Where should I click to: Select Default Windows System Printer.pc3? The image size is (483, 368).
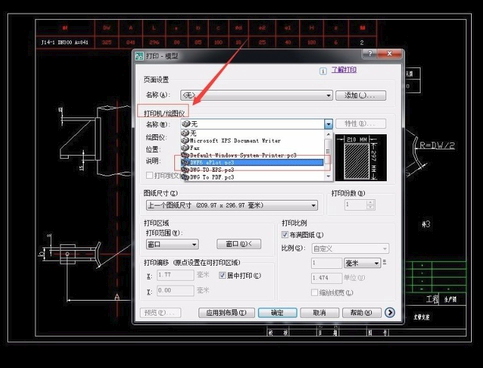click(x=252, y=155)
